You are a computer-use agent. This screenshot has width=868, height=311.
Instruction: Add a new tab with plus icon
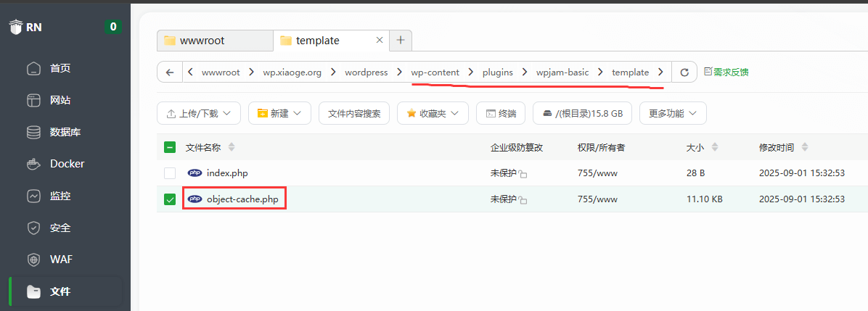click(401, 41)
